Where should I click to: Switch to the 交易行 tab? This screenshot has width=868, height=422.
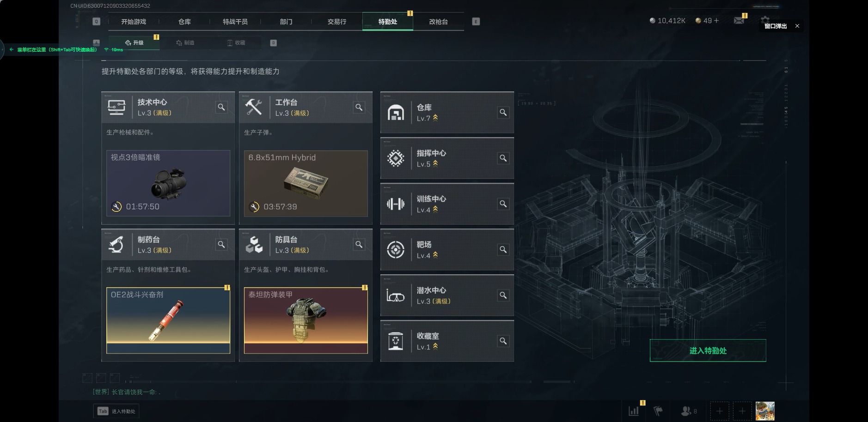pyautogui.click(x=337, y=22)
